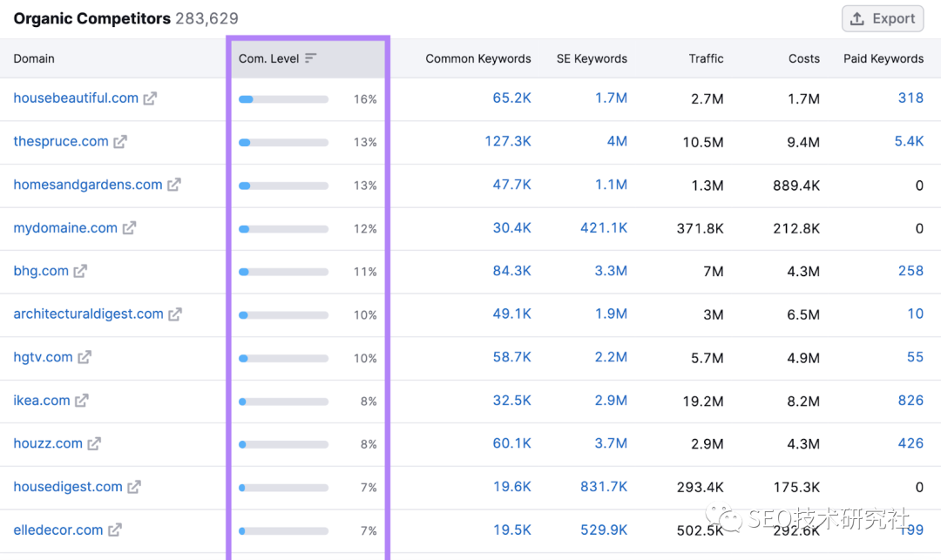Open the hgtv.com domain link

coord(43,357)
